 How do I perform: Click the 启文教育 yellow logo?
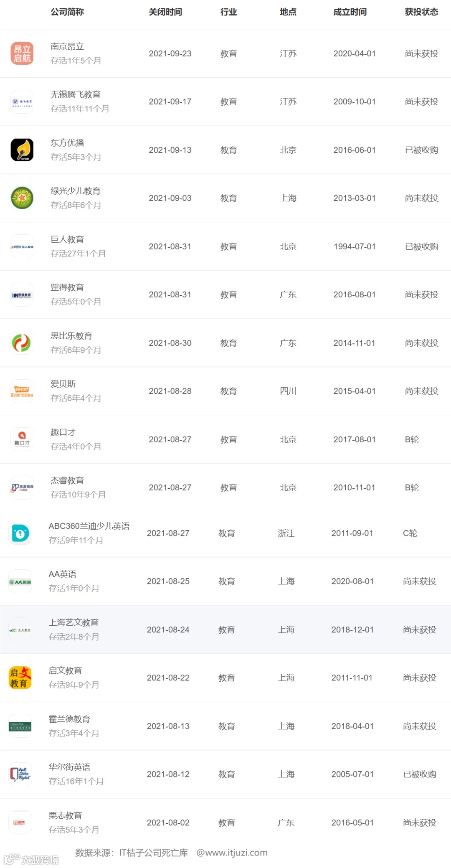[20, 678]
